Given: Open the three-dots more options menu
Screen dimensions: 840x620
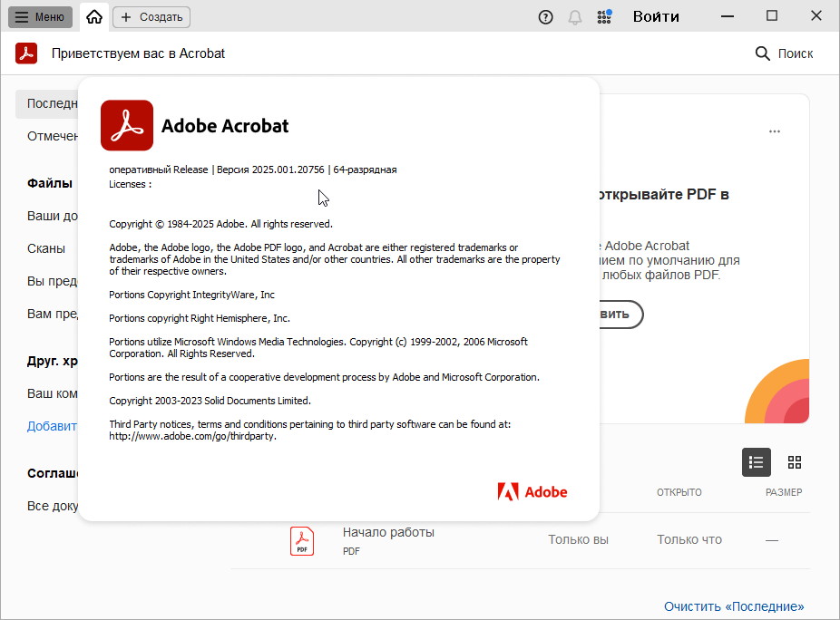Looking at the screenshot, I should (774, 131).
